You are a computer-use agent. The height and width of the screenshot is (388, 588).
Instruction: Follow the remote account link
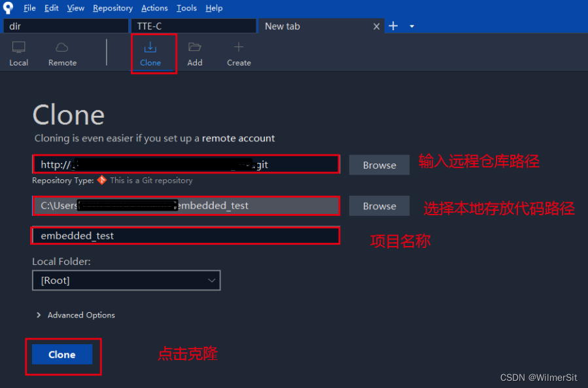point(238,138)
